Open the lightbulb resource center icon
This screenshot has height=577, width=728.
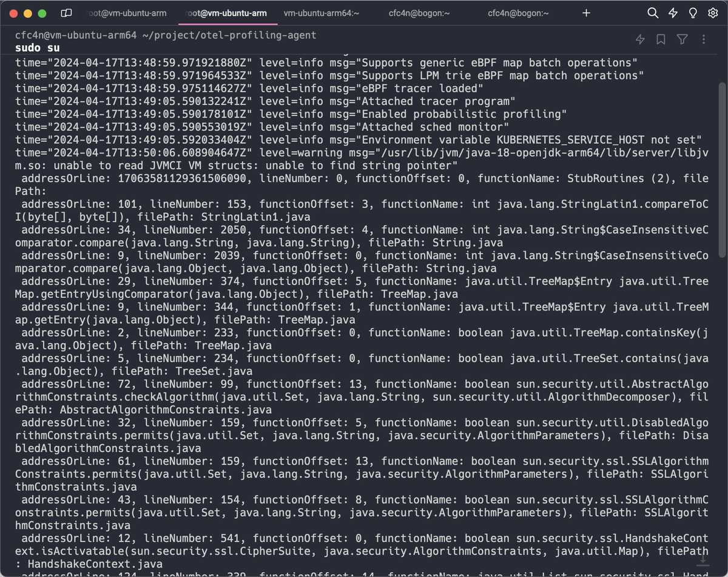click(x=693, y=13)
